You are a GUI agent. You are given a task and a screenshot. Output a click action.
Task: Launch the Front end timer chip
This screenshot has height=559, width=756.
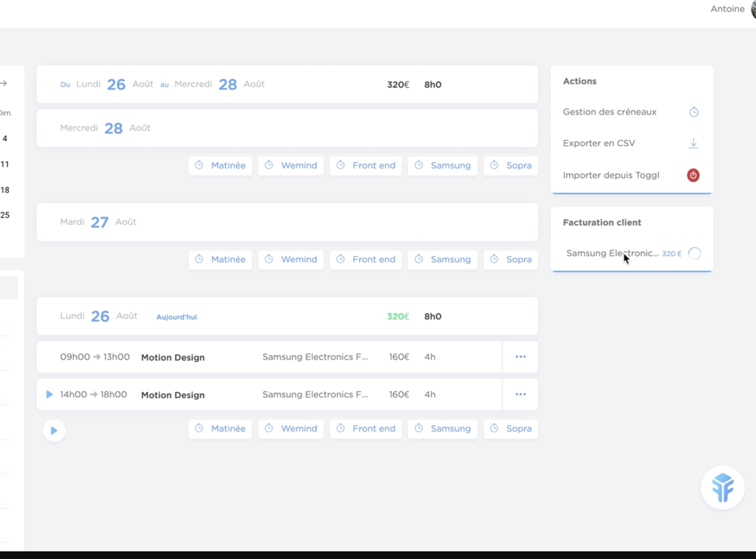[365, 429]
